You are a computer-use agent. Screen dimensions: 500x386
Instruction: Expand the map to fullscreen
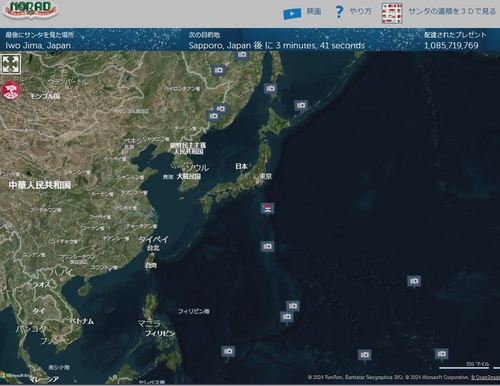(x=11, y=64)
